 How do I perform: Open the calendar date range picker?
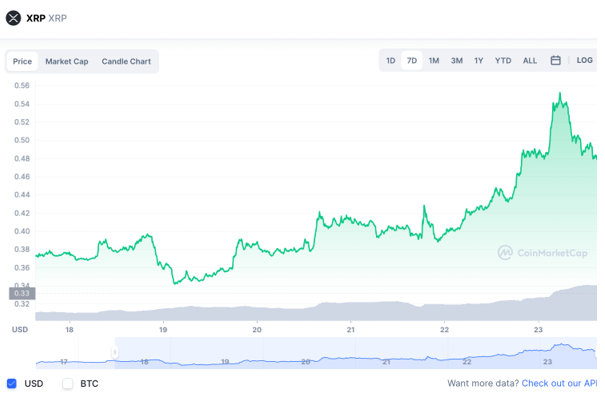click(555, 60)
